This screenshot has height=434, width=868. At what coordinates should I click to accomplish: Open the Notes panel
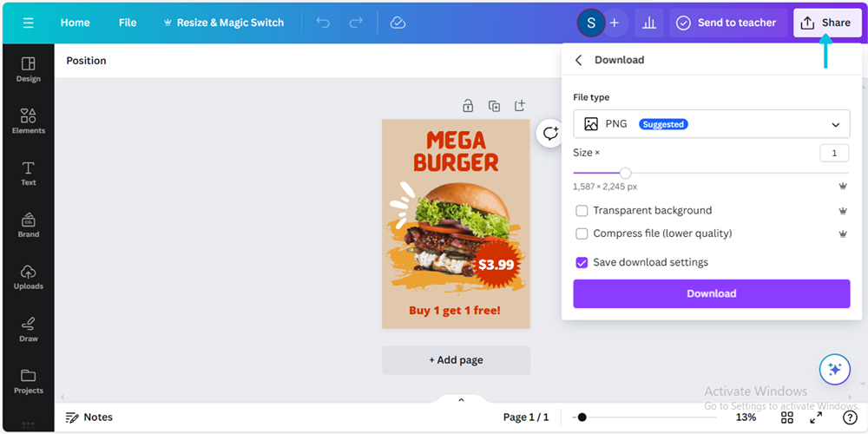point(89,417)
